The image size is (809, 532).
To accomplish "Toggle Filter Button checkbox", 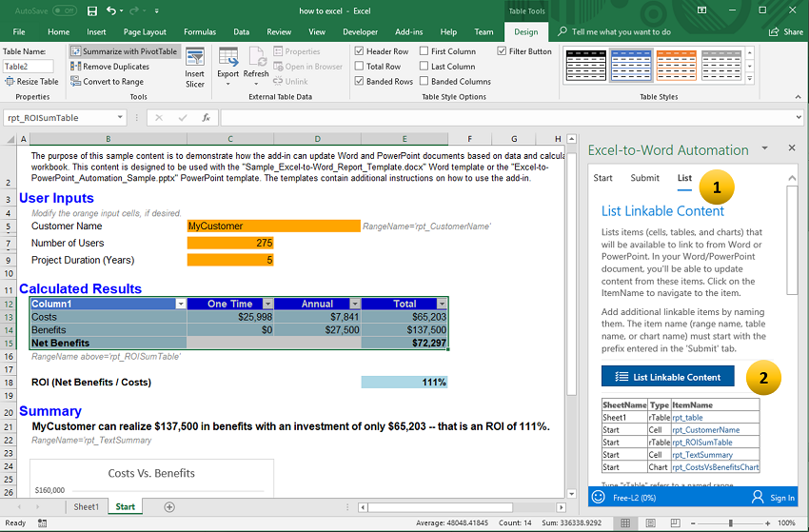I will [x=502, y=51].
